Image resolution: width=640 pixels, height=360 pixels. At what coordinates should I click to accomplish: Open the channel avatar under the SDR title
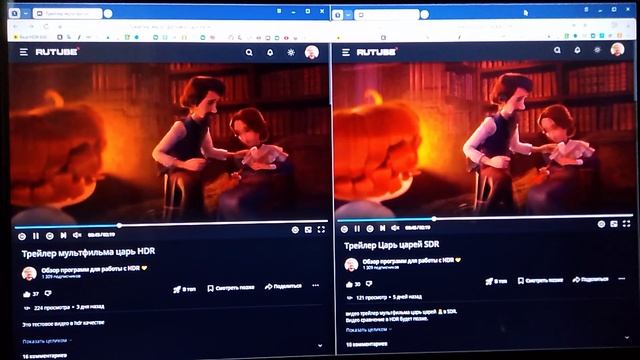pos(351,264)
